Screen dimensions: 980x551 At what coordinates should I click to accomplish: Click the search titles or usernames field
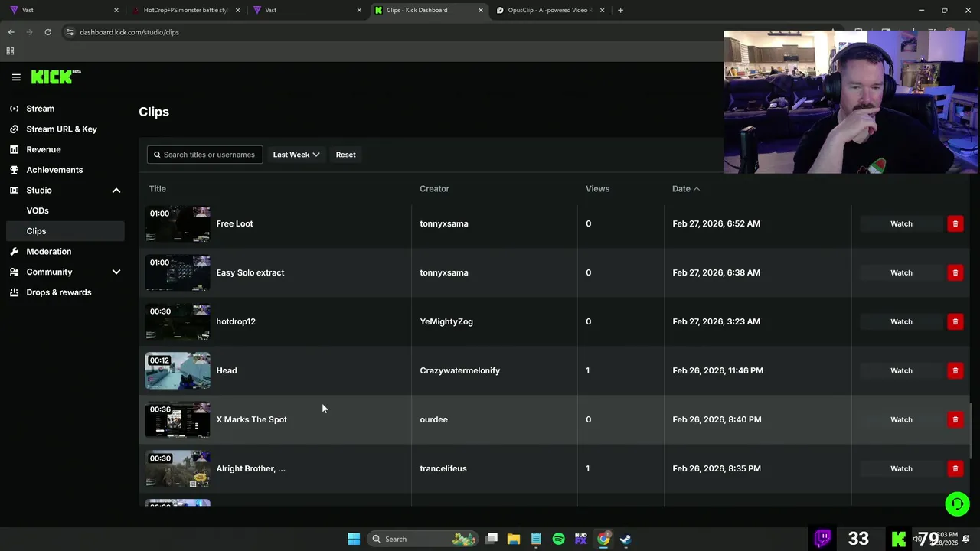click(x=204, y=155)
